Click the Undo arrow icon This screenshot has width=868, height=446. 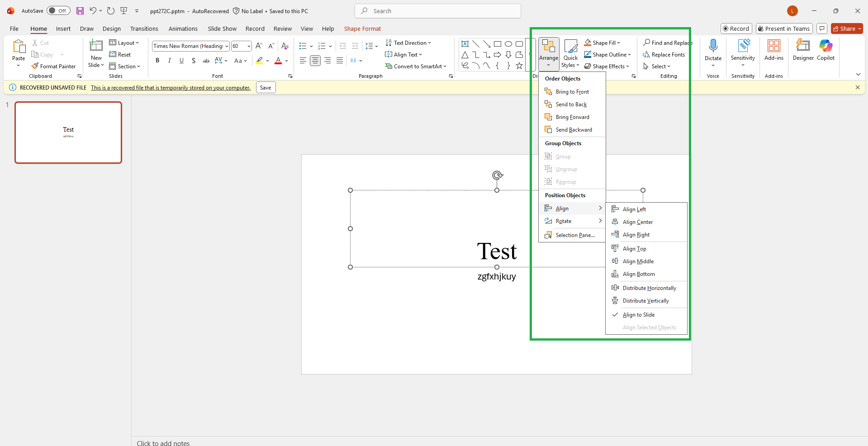tap(93, 11)
